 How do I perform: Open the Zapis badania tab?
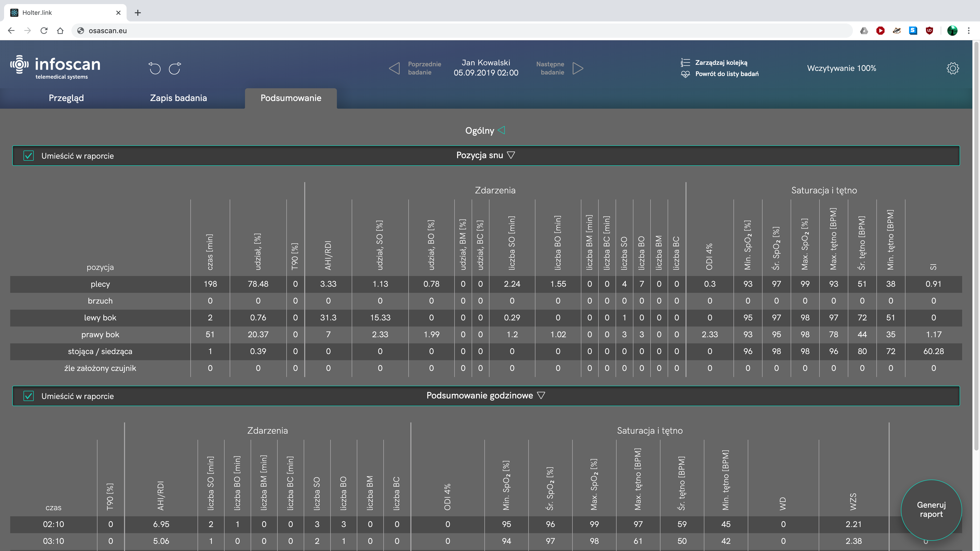pos(178,98)
